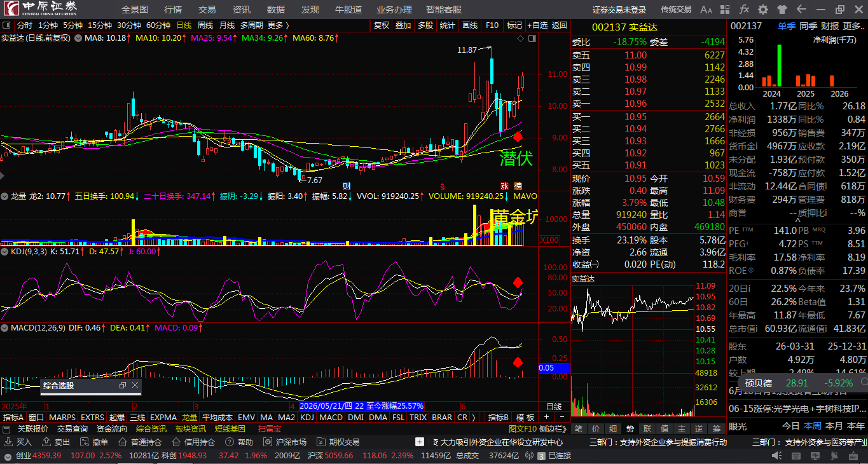Click the 撤单 cancel order icon

point(85,442)
